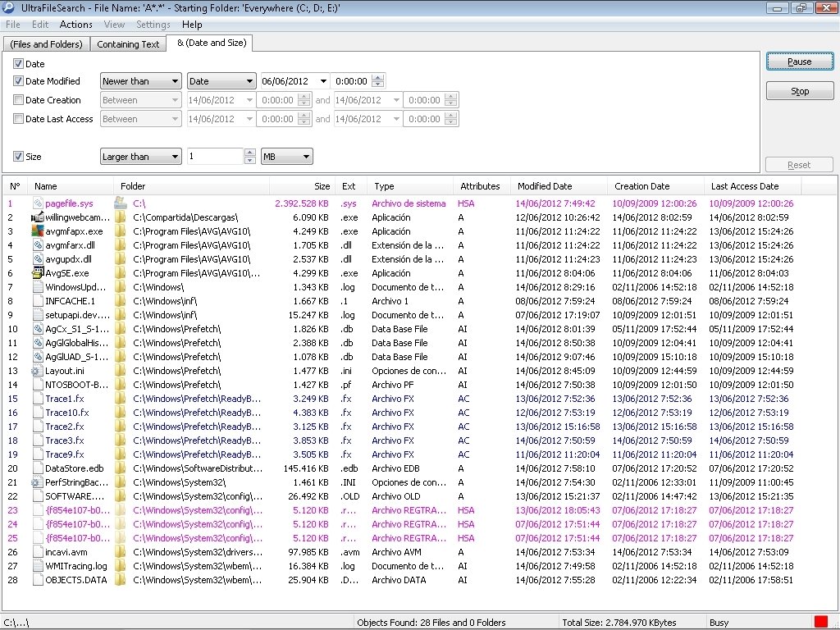Click the PerfStringBac file icon
The image size is (840, 630).
(36, 482)
